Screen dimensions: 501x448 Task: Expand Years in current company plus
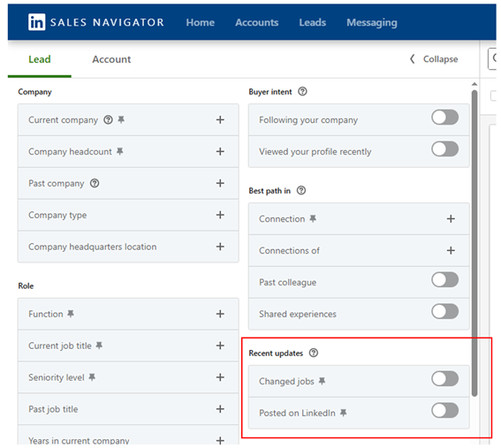(x=220, y=440)
